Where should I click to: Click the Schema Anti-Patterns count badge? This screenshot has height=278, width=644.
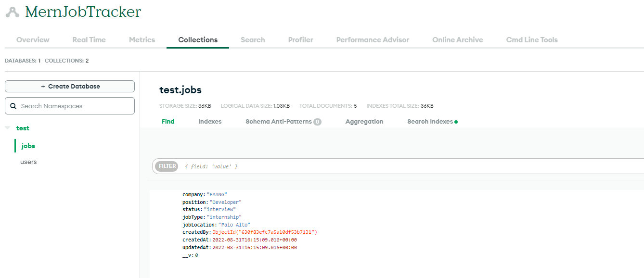pos(317,121)
